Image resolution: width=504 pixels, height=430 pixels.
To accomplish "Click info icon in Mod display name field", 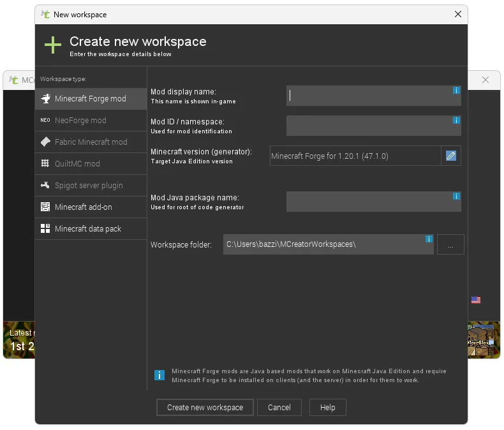I will 456,91.
